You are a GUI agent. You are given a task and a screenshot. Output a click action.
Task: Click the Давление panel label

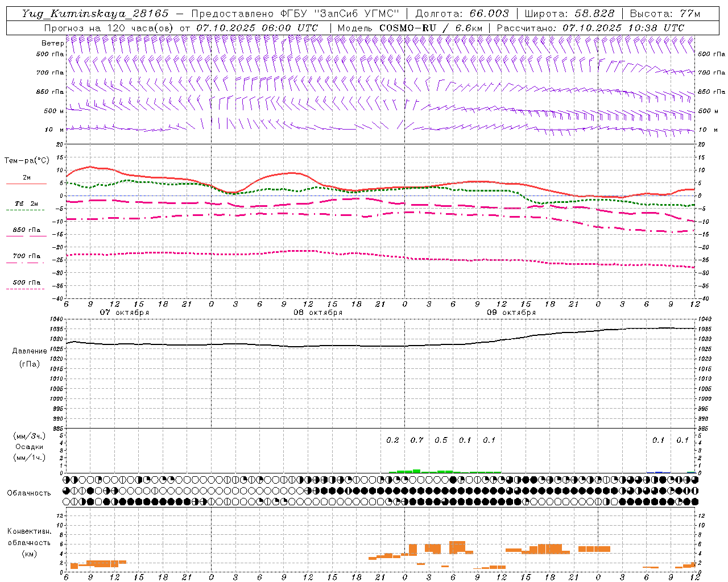(x=30, y=351)
